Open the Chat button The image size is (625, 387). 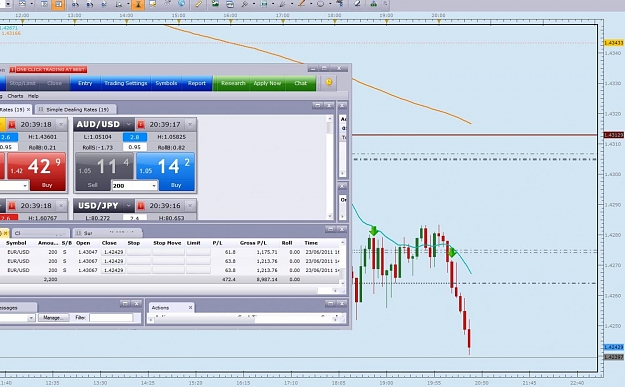click(301, 83)
